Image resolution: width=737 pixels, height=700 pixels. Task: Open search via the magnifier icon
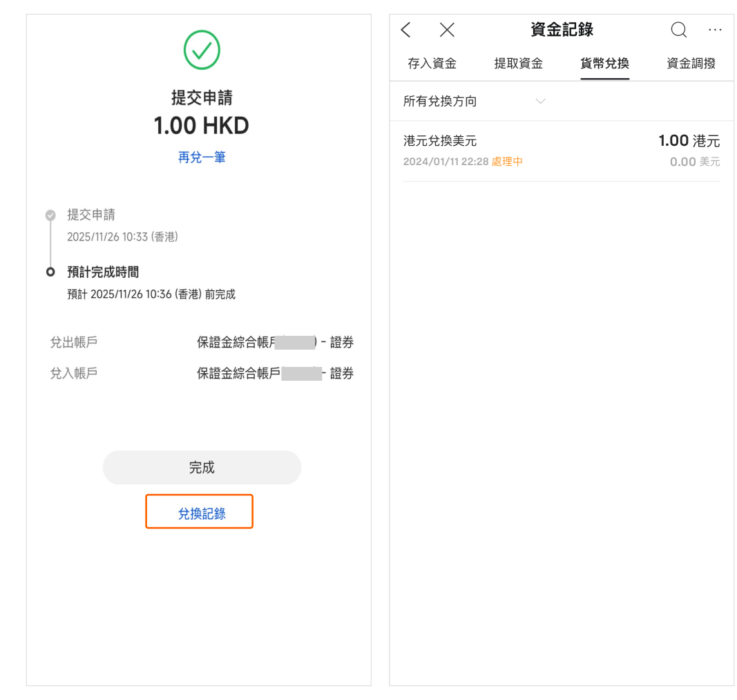678,30
